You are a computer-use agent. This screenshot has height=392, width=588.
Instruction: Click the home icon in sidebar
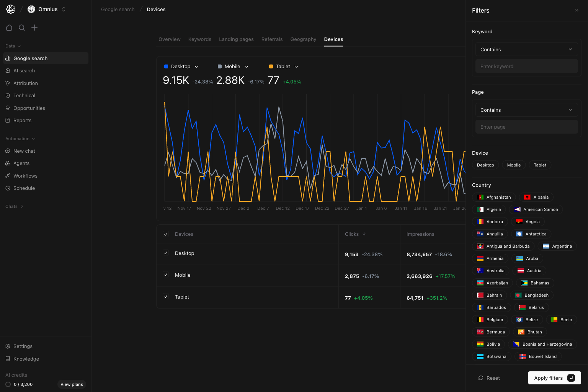coord(9,28)
